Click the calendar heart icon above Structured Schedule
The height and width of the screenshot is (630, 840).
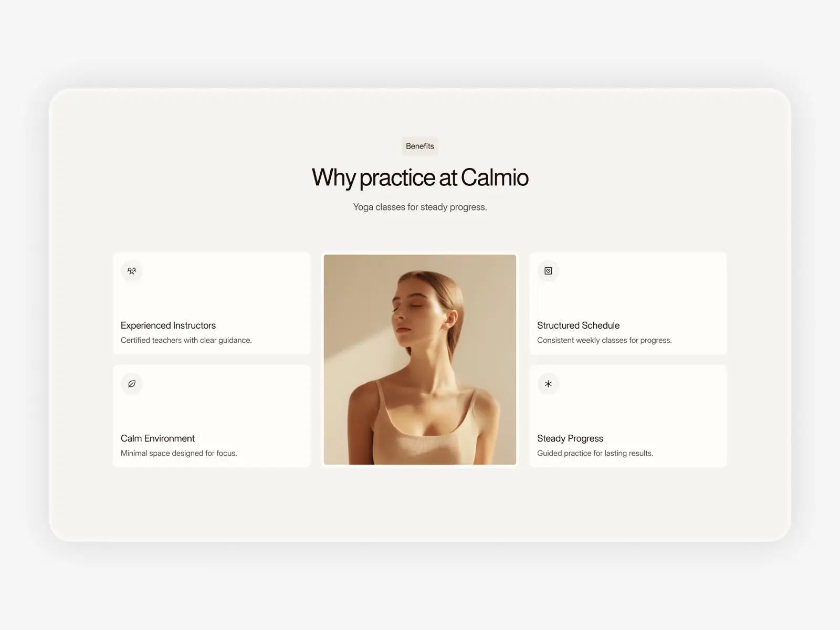point(548,271)
